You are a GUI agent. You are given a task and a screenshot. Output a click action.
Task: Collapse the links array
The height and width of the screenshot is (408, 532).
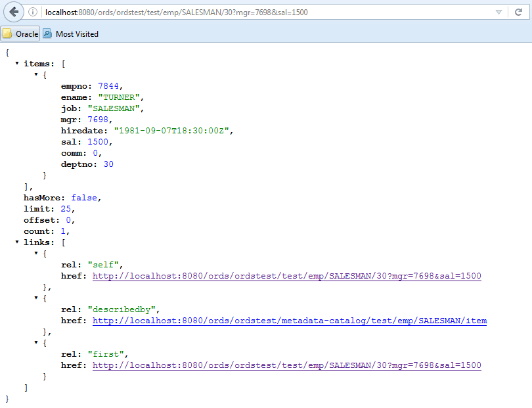tap(17, 242)
